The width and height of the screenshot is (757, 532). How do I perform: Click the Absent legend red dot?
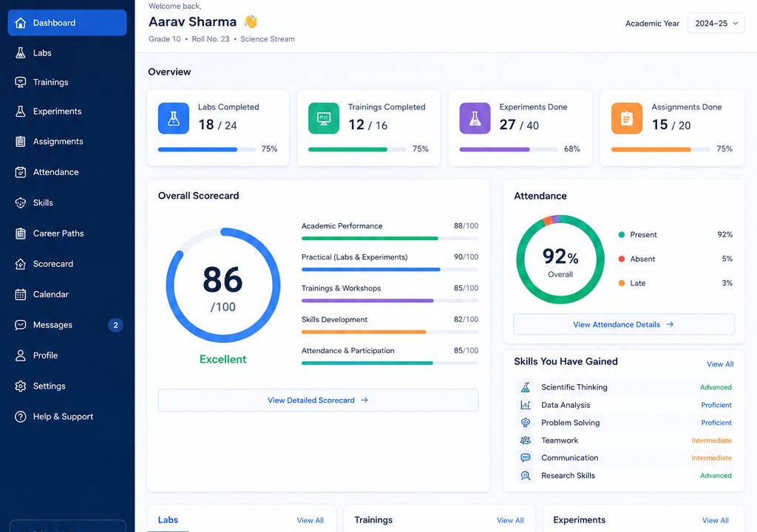[622, 259]
